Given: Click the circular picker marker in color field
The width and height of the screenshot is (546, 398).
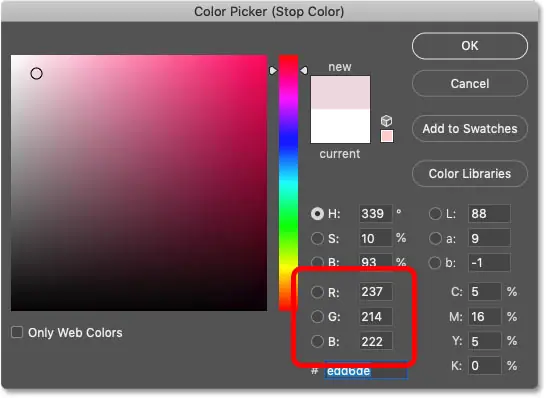Looking at the screenshot, I should click(x=37, y=73).
